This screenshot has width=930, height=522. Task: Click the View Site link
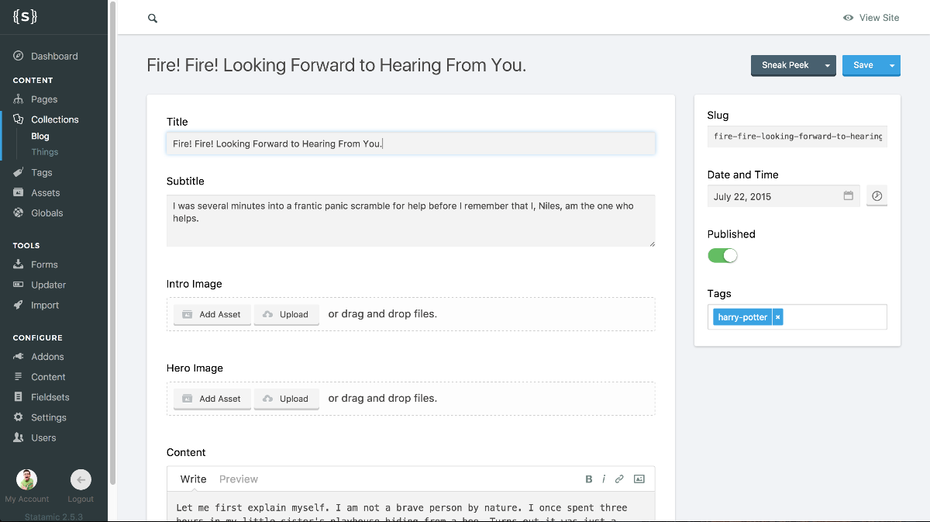pos(871,18)
